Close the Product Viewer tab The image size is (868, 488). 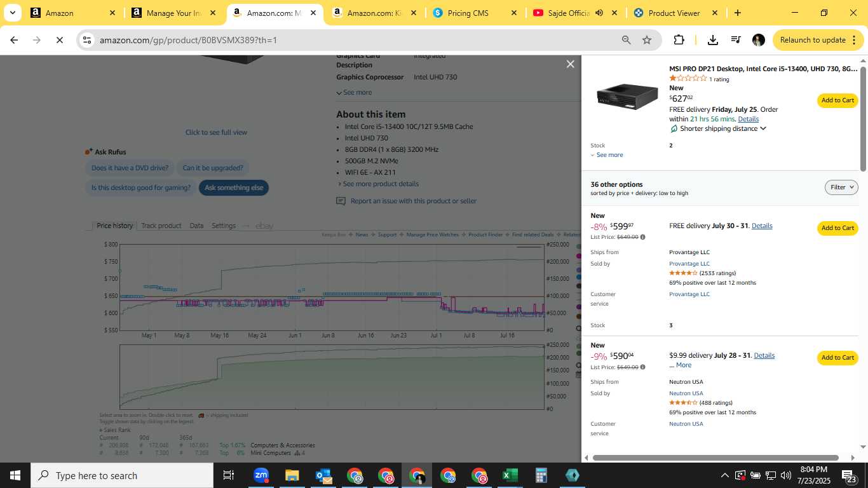tap(714, 13)
